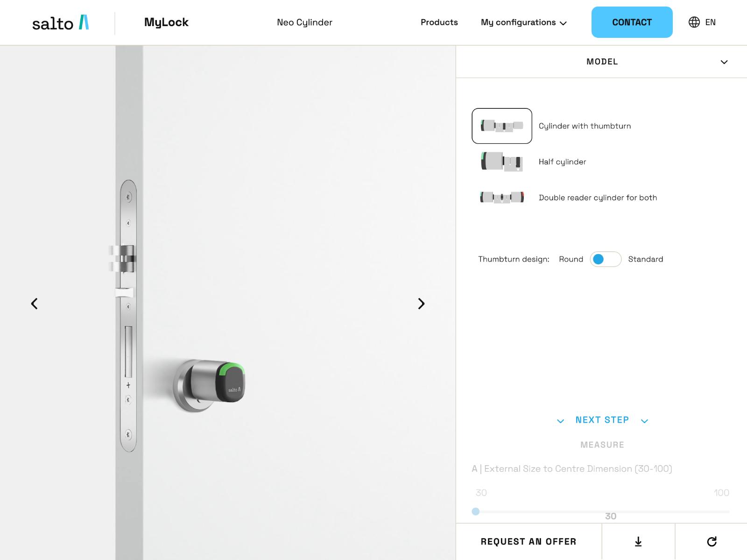Viewport: 747px width, 560px height.
Task: Select the Neo Cylinder menu item
Action: (x=304, y=22)
